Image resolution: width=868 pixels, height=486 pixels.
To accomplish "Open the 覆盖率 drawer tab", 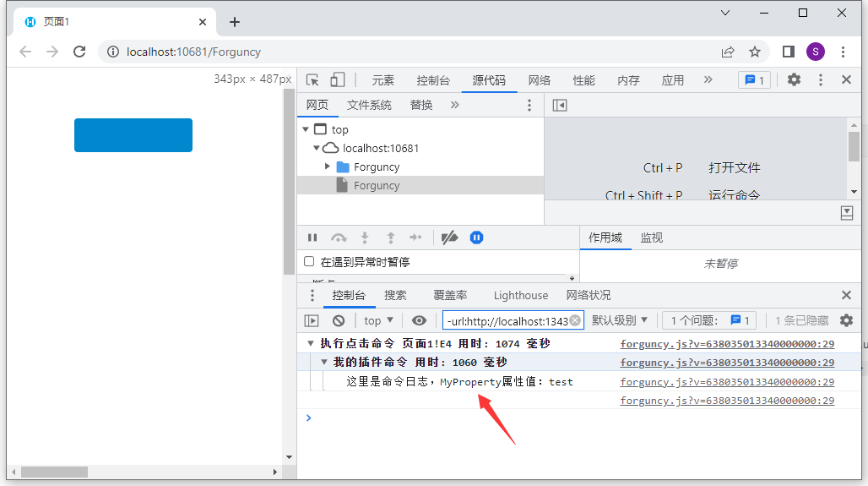I will 450,295.
